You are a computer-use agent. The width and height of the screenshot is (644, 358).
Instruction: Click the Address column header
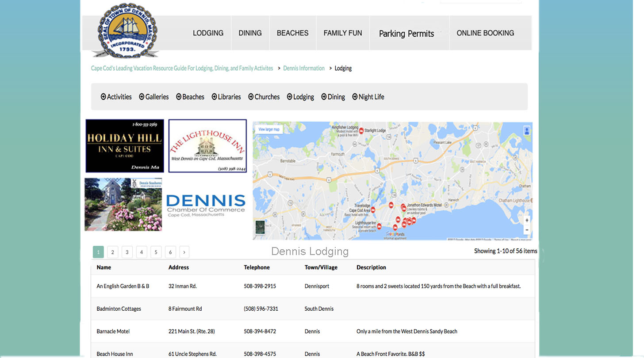(x=179, y=267)
